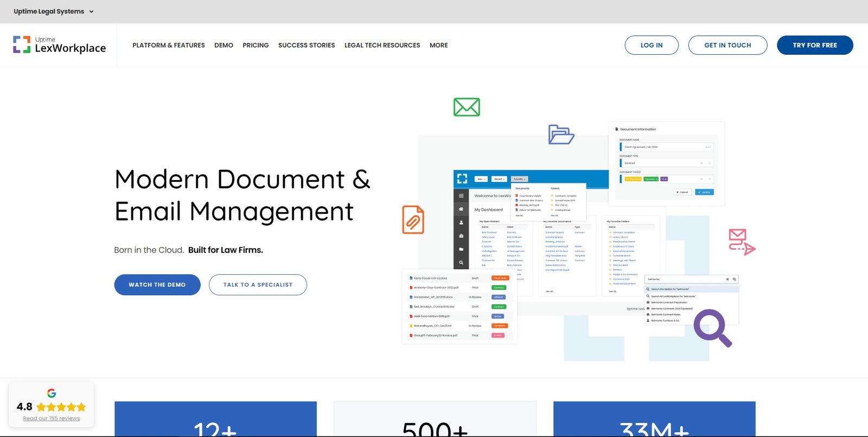The image size is (868, 437).
Task: Click the blue open folder icon
Action: (x=561, y=135)
